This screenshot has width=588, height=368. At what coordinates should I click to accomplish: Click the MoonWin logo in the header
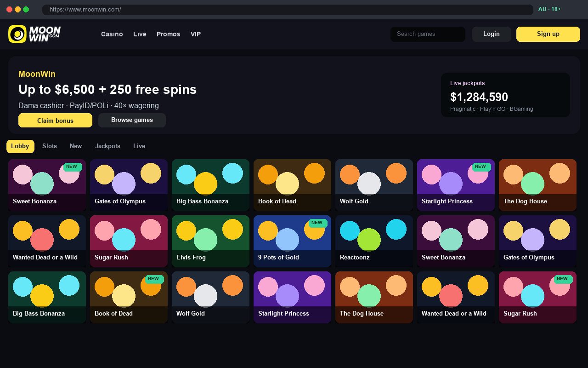(x=34, y=34)
